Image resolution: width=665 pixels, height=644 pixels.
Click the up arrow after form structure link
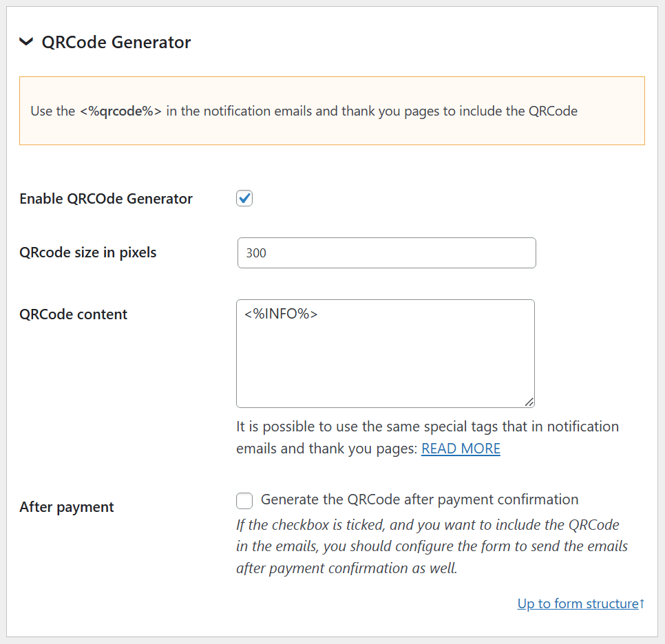(642, 603)
